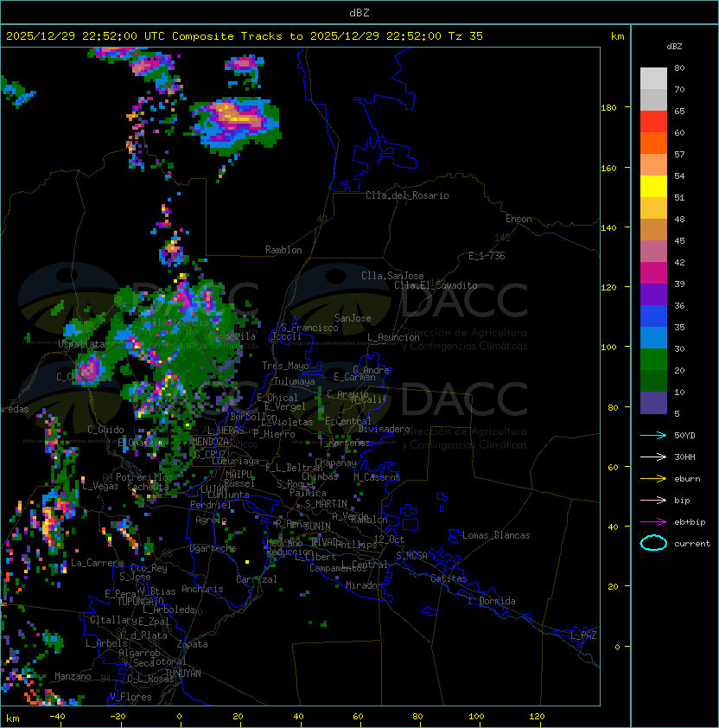Click the 'E_Chical' map label
Image resolution: width=719 pixels, height=728 pixels.
277,398
